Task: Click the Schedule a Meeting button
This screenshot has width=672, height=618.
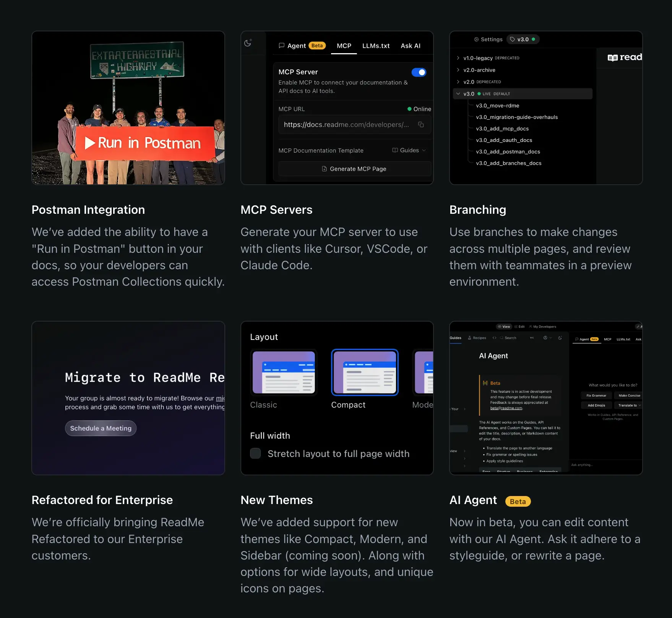Action: tap(101, 428)
